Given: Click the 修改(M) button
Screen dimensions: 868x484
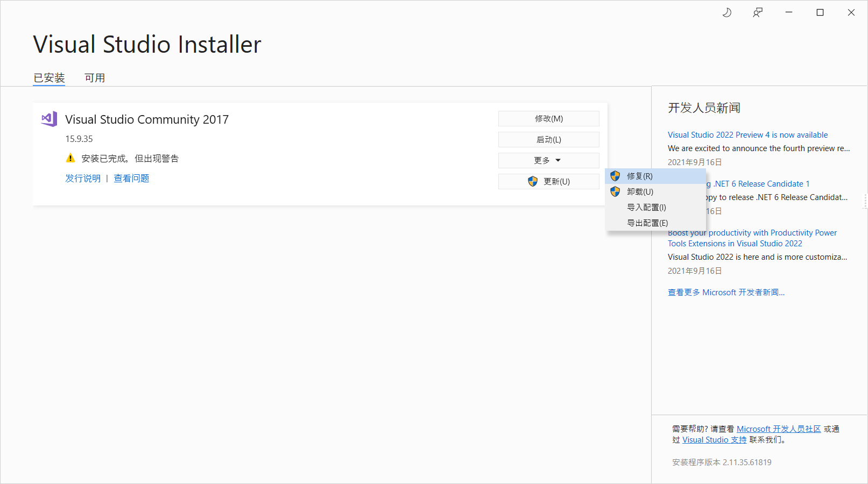Looking at the screenshot, I should click(x=548, y=118).
